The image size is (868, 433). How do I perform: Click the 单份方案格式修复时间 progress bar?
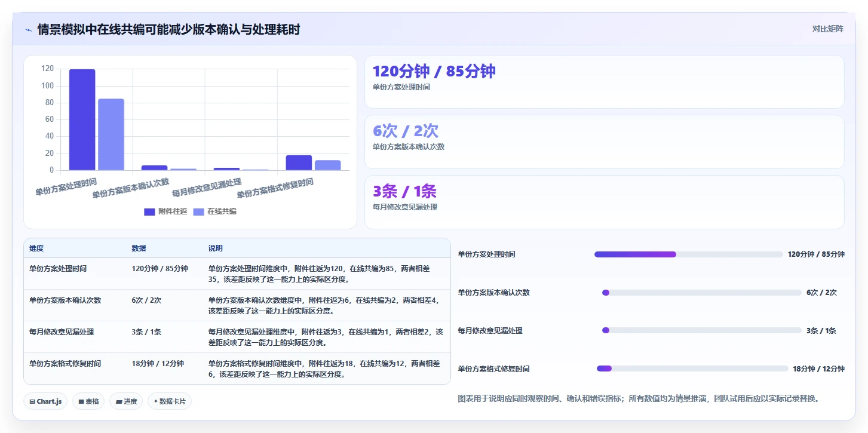pos(692,368)
